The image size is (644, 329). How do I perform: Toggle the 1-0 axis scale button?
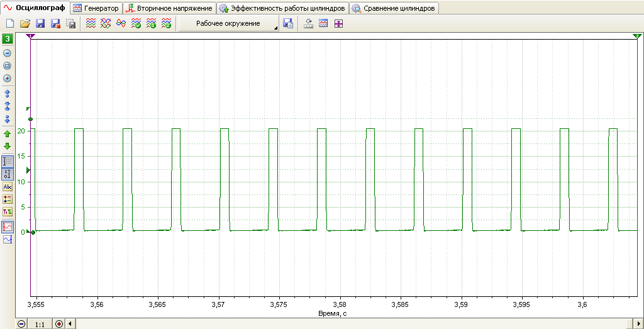8,174
